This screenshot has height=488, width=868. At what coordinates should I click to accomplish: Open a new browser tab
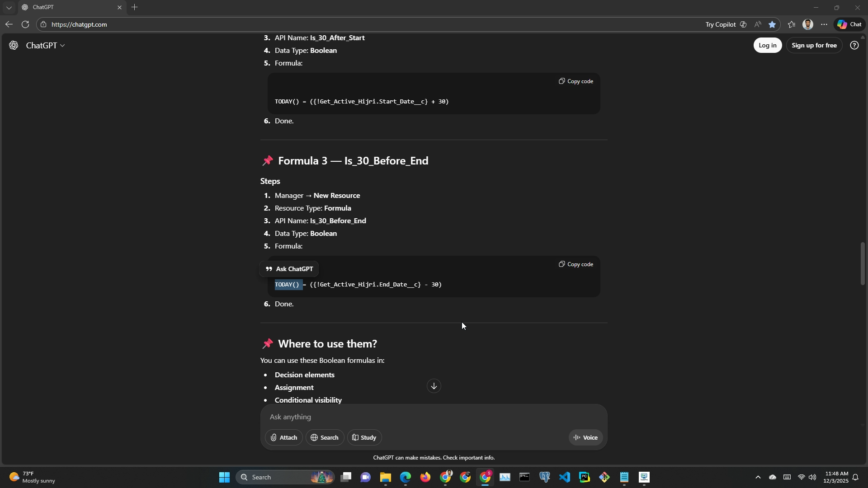point(134,8)
